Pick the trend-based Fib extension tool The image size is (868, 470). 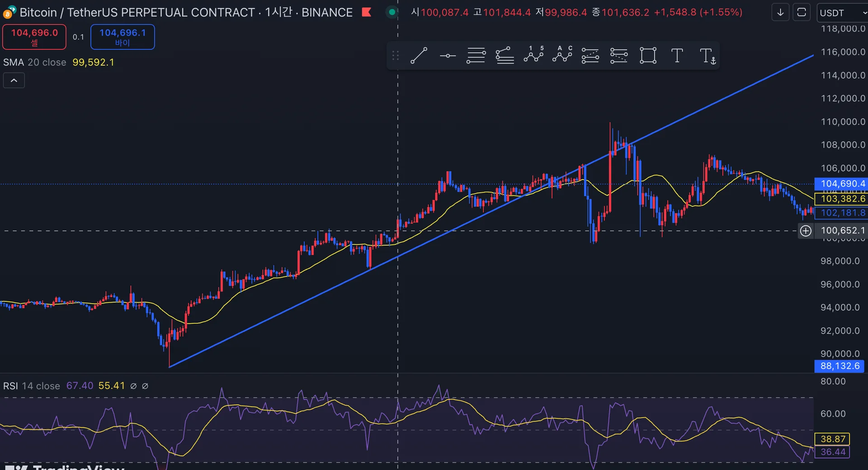click(x=505, y=56)
